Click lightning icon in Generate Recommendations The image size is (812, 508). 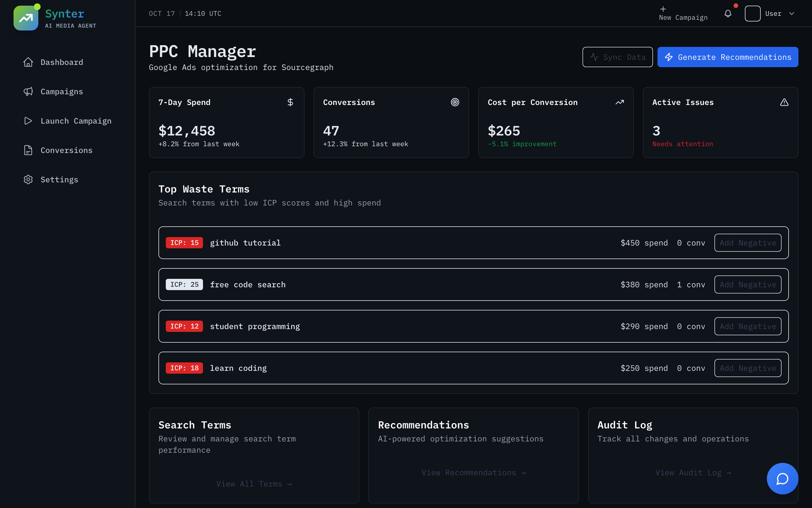pos(669,57)
